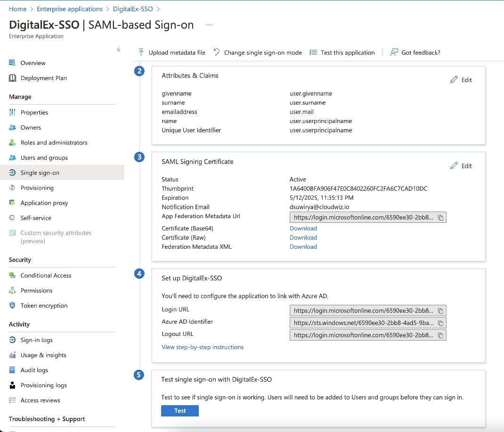Open Test this application from the toolbar

[342, 53]
